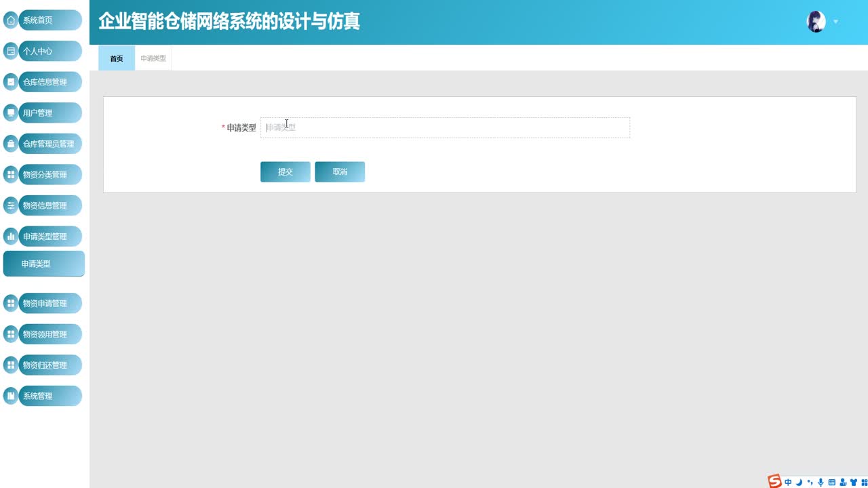Click the grid icon beside 物资归还管理
868x488 pixels.
[x=11, y=365]
